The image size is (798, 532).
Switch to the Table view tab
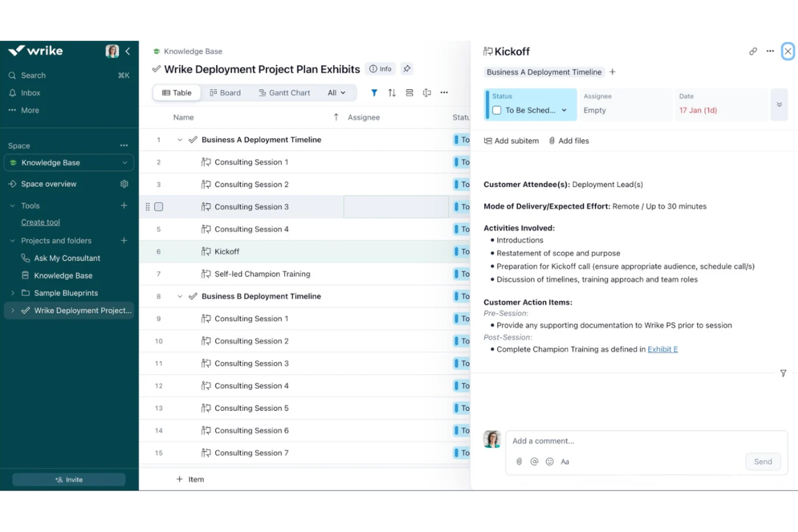(x=177, y=93)
